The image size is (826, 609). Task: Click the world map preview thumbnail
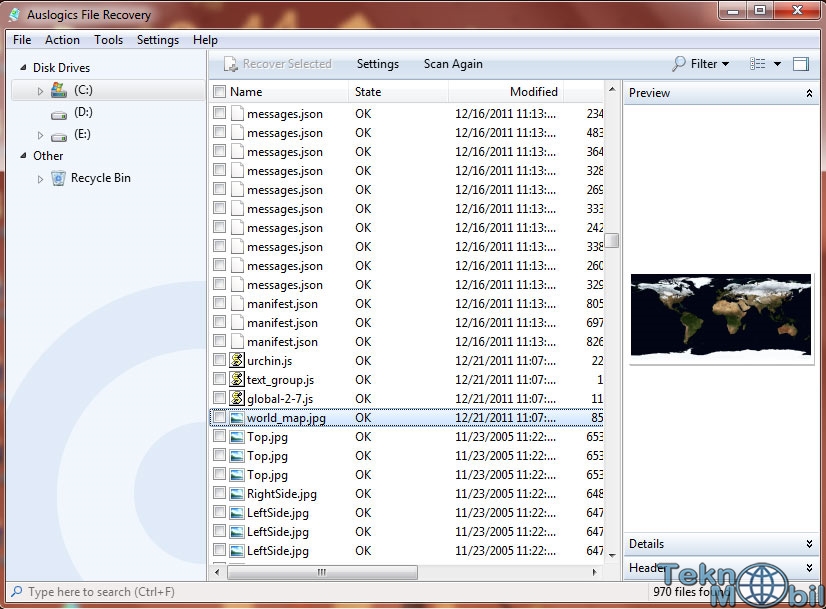(x=721, y=315)
